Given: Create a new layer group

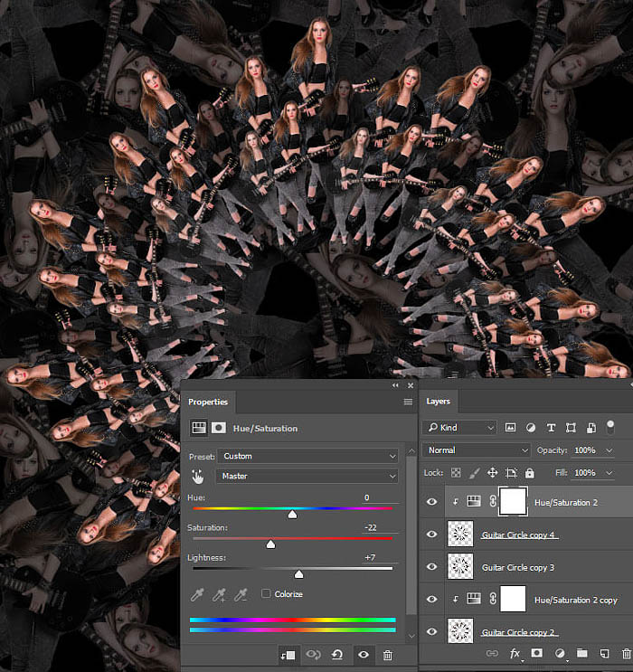Looking at the screenshot, I should click(582, 653).
